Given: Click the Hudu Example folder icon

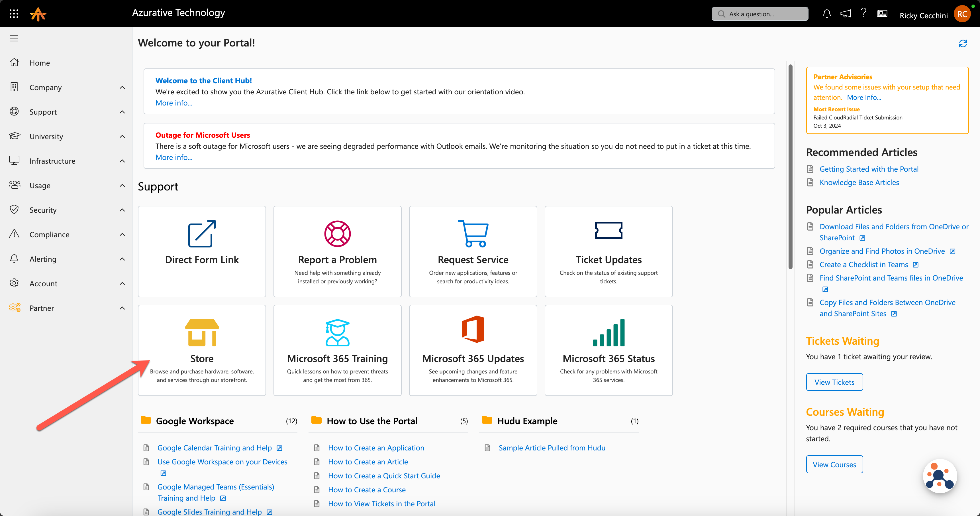Looking at the screenshot, I should (487, 420).
